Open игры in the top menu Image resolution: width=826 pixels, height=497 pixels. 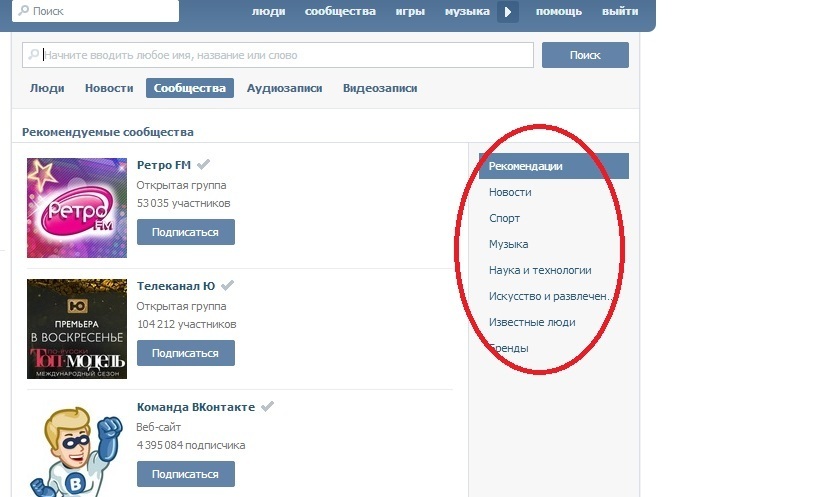pos(410,12)
